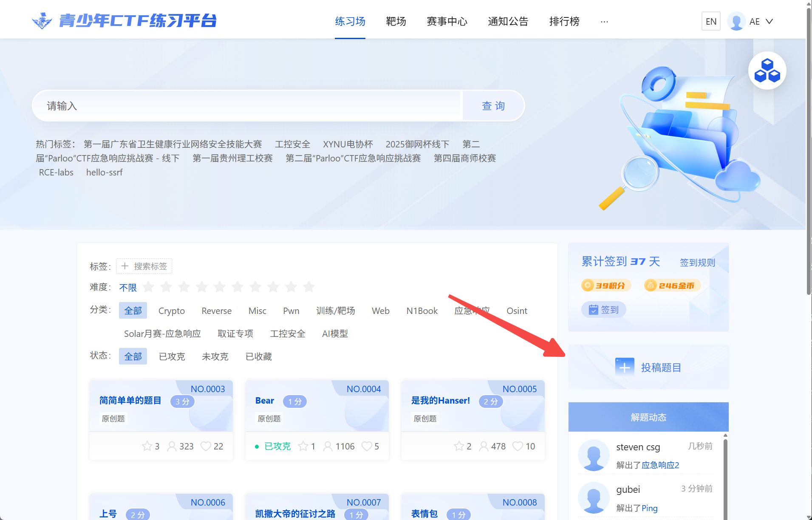Click the heart icon on 简简单单的题目 card
Screen dimensions: 812x520
(206, 446)
